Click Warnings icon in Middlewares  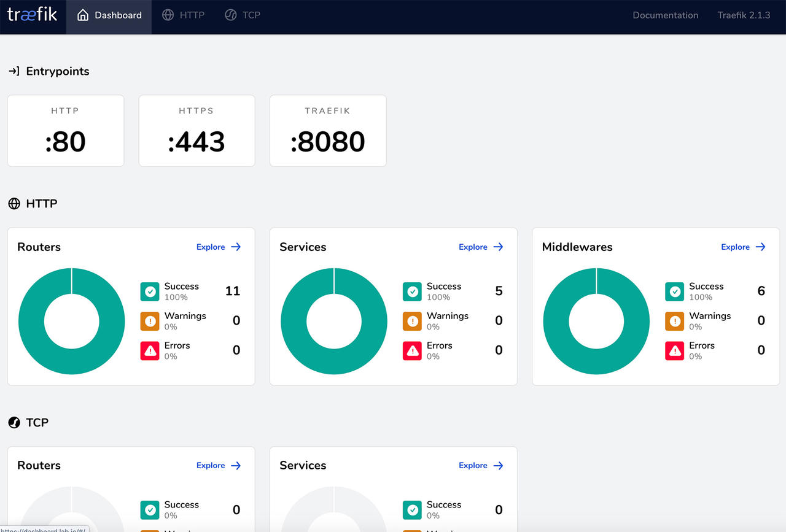(x=674, y=321)
